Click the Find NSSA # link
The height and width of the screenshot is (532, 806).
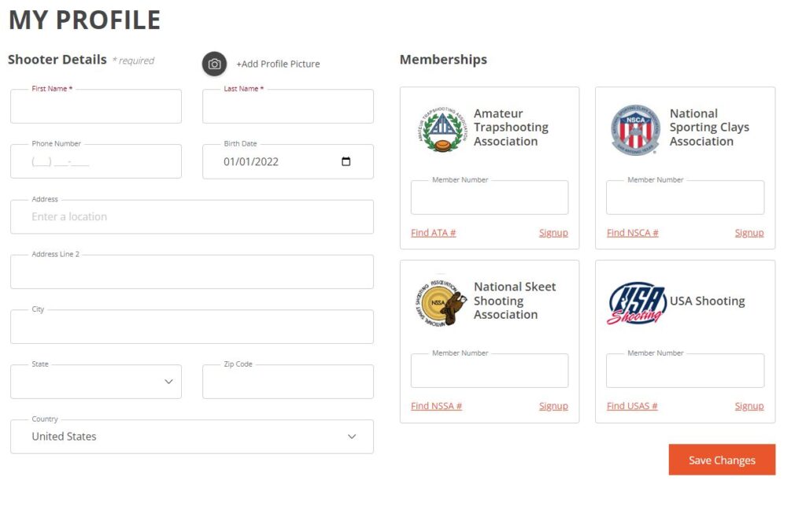pos(436,406)
